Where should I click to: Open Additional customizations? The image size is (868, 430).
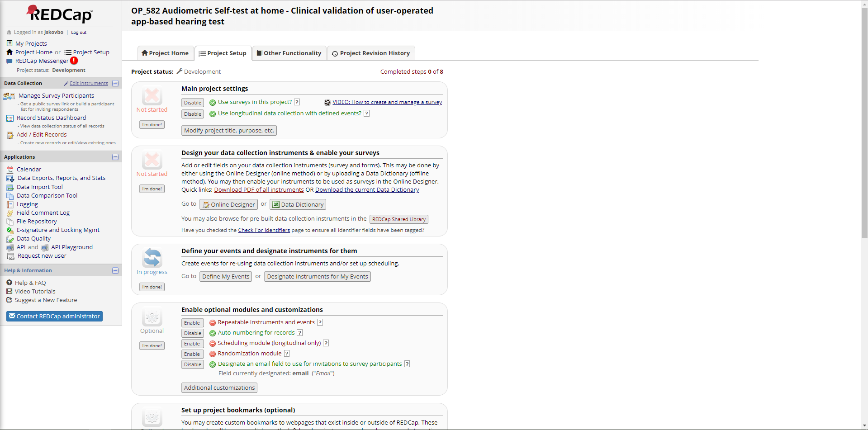[219, 388]
